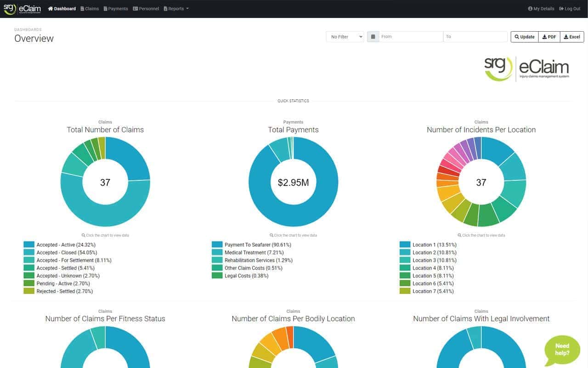Toggle Location 3 legend swatch
The height and width of the screenshot is (368, 588).
coord(405,260)
